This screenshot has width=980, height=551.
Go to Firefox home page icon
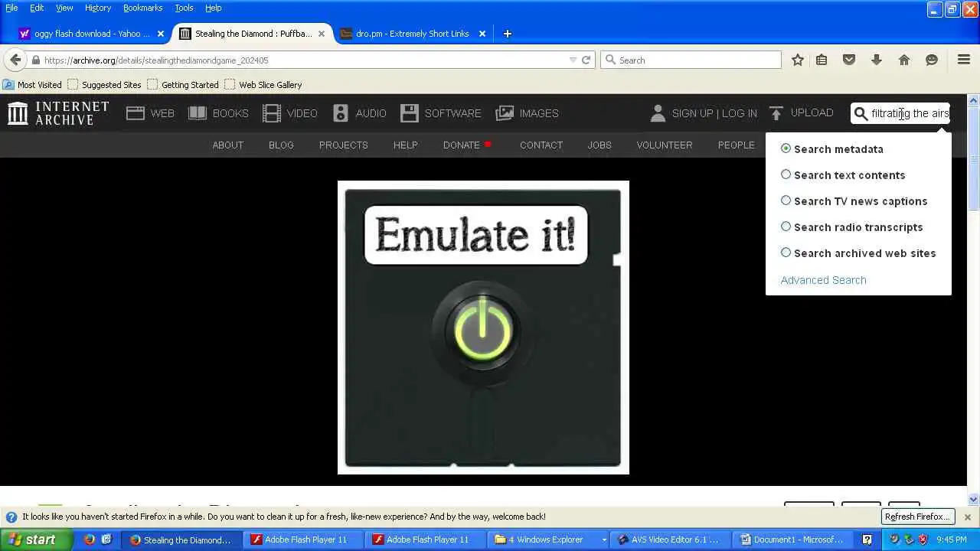(x=904, y=60)
